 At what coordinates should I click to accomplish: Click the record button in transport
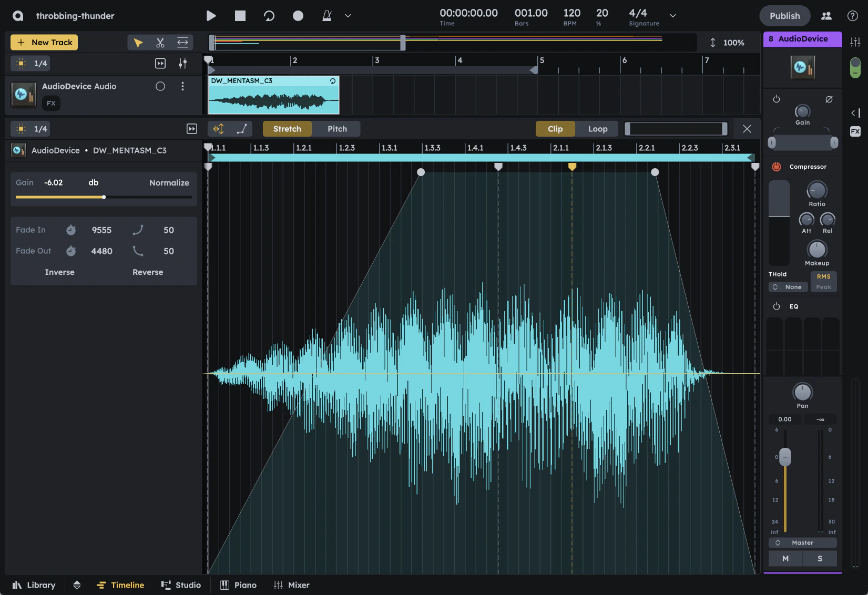tap(298, 16)
